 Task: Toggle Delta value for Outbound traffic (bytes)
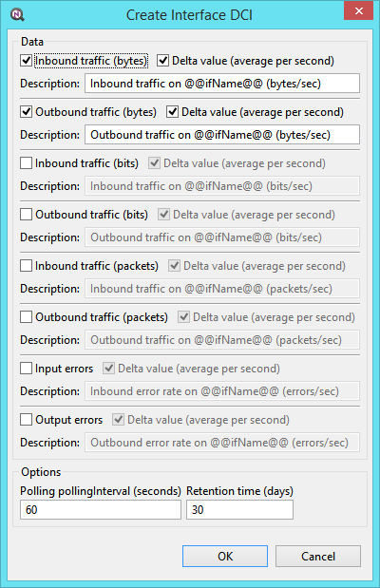172,112
